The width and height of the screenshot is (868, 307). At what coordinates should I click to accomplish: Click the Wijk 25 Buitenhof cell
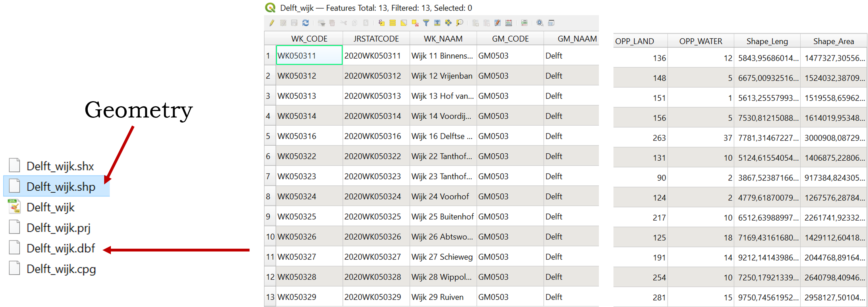coord(443,216)
